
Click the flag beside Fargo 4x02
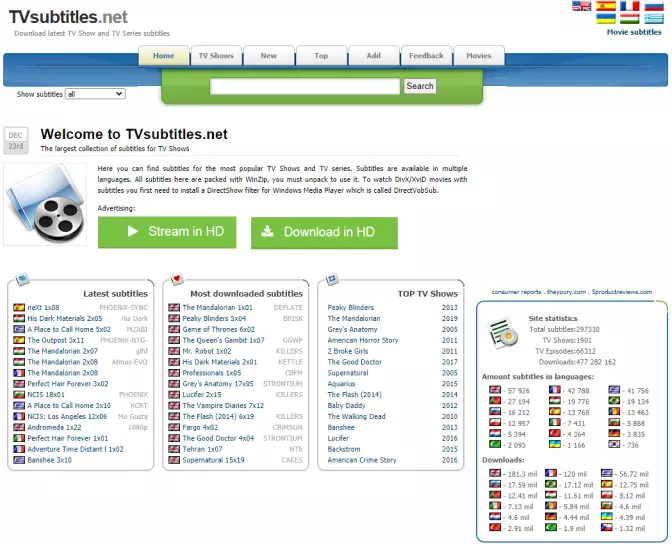click(174, 427)
